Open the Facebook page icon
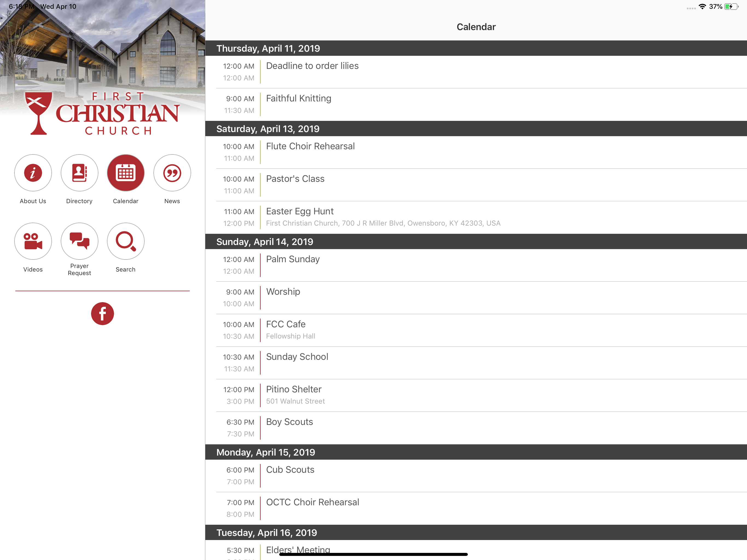Viewport: 747px width, 560px height. (x=102, y=313)
